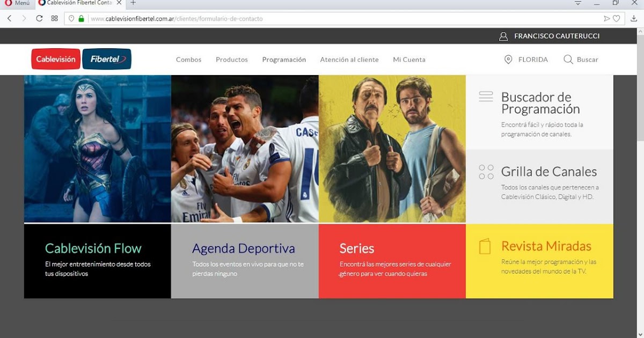Open Grilla de Canales
The height and width of the screenshot is (338, 644).
(549, 172)
